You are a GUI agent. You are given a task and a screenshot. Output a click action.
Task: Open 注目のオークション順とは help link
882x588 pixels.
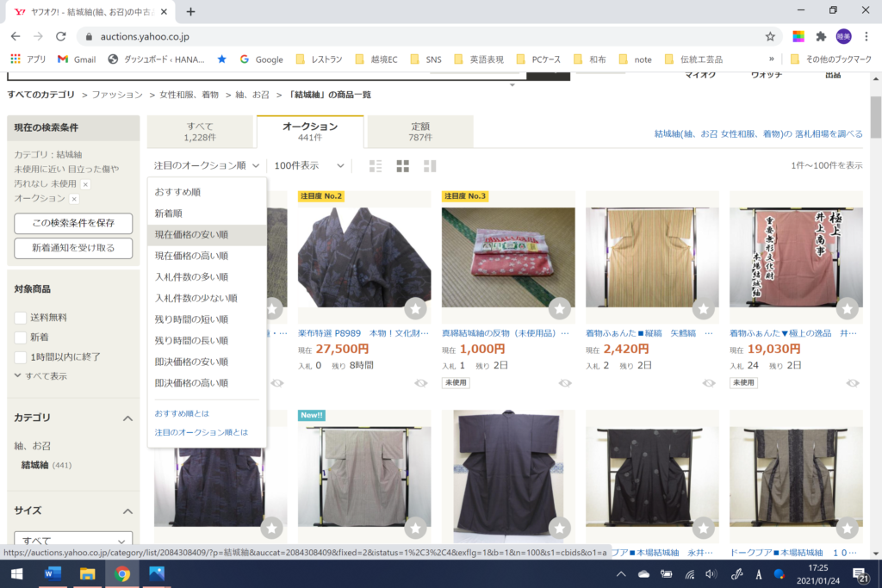[x=202, y=432]
